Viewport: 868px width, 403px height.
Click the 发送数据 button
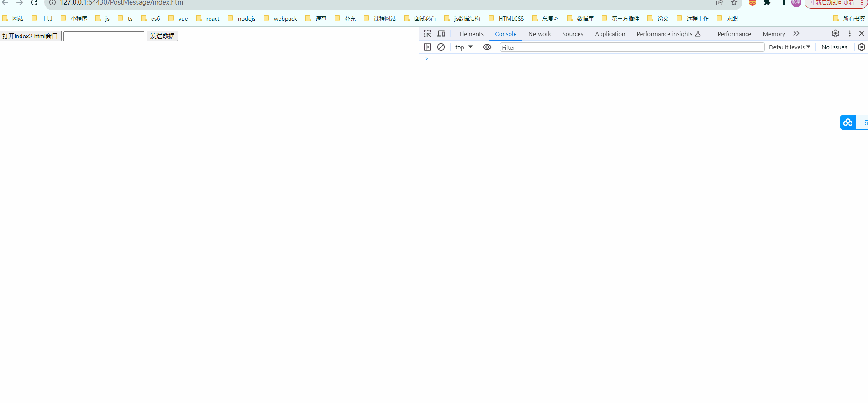pyautogui.click(x=162, y=36)
